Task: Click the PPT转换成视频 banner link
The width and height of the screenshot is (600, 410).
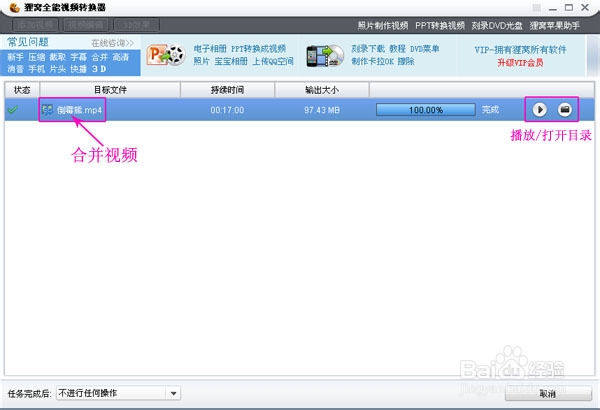Action: click(x=258, y=49)
